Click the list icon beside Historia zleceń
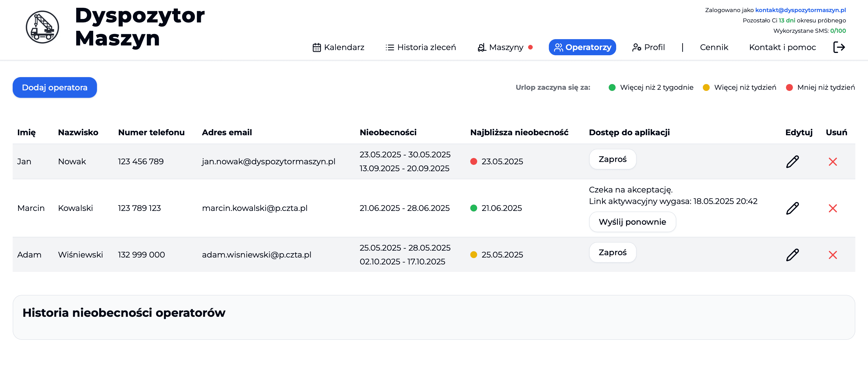The width and height of the screenshot is (868, 366). tap(390, 47)
